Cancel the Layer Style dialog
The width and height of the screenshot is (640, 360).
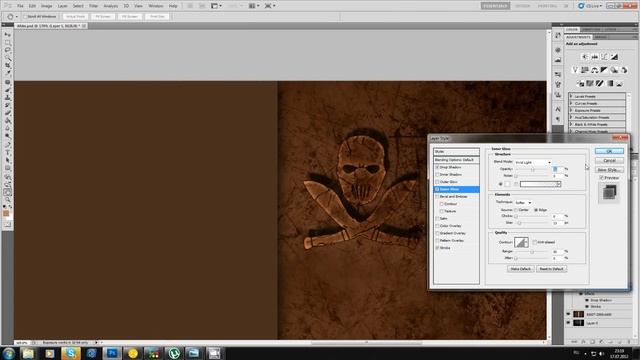[x=609, y=160]
